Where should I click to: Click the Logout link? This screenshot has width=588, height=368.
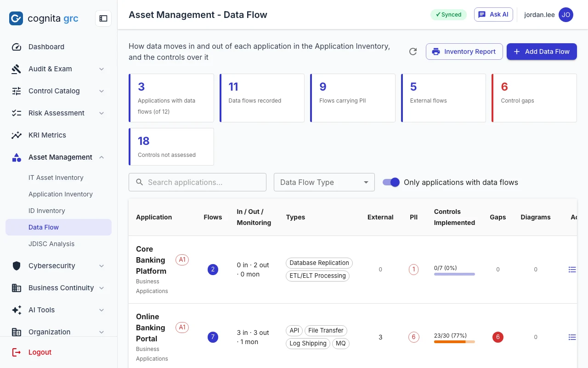click(x=40, y=352)
